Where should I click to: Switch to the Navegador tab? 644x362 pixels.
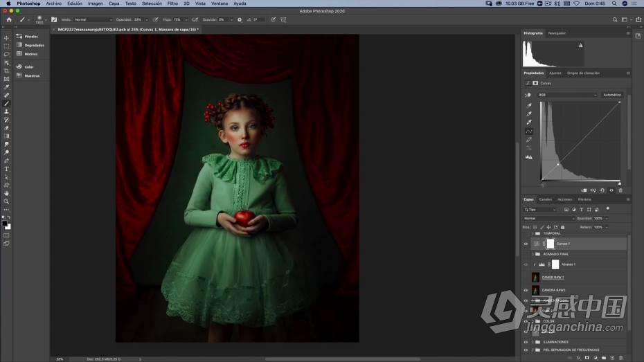557,33
